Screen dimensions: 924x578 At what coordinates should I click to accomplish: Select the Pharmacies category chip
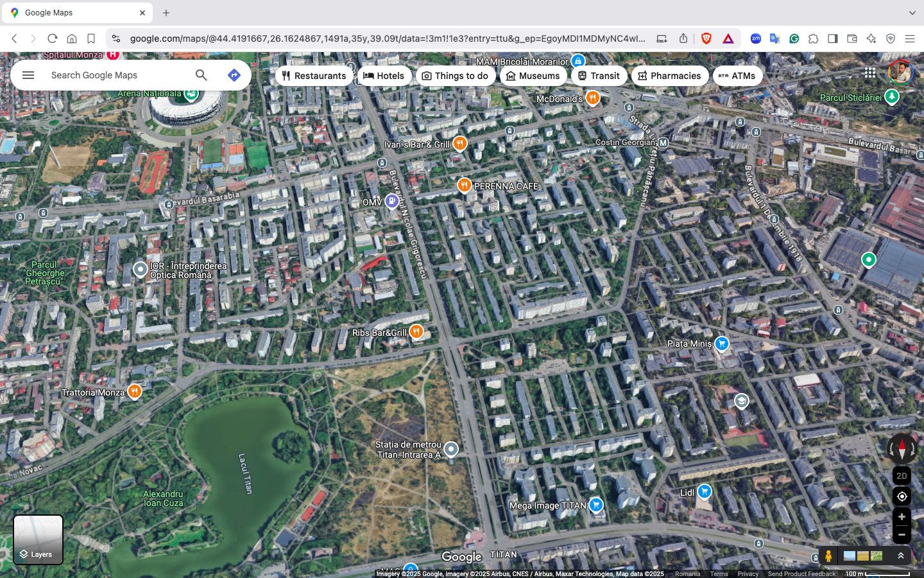(x=669, y=76)
